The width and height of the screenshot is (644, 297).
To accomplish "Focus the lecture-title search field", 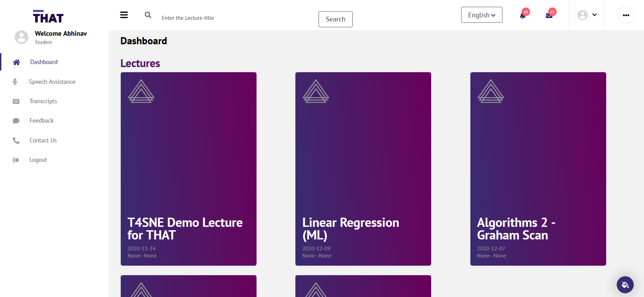I will pos(235,18).
